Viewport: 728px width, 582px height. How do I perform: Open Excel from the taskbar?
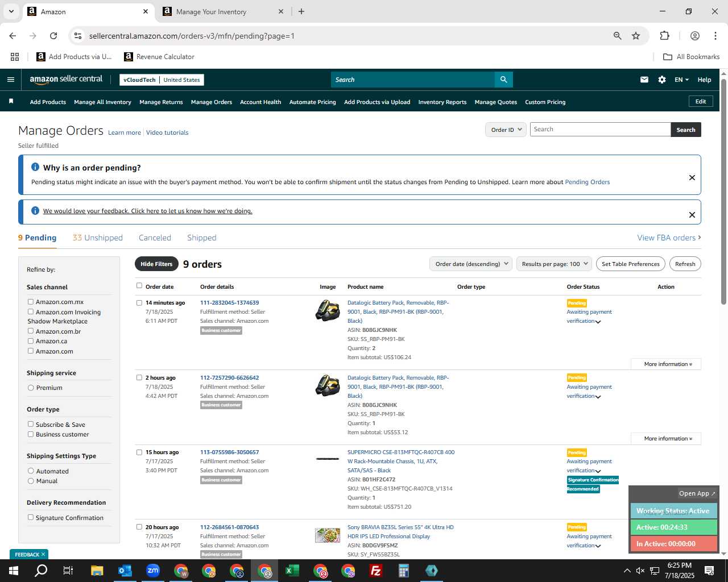[292, 571]
